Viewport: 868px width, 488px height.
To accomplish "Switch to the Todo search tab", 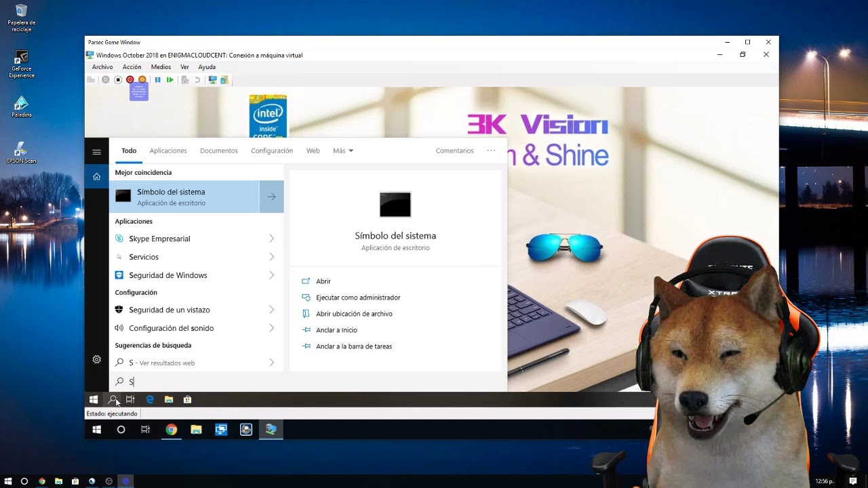I will pyautogui.click(x=129, y=150).
